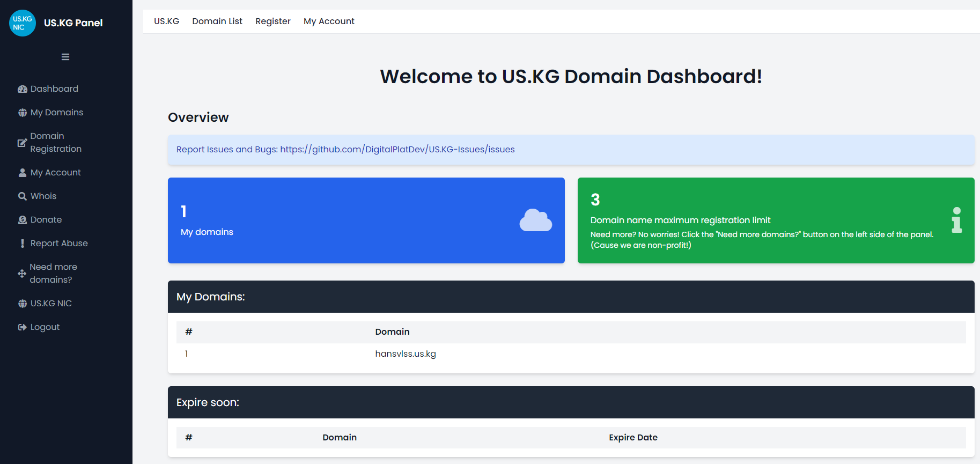Open Need more domains? sidebar link
Viewport: 980px width, 464px height.
[53, 273]
